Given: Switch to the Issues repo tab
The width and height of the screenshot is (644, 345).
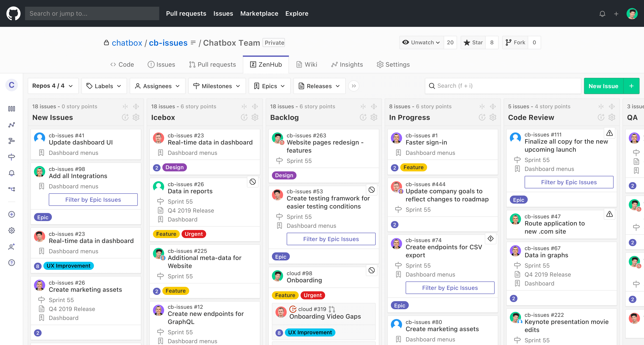Looking at the screenshot, I should 161,65.
